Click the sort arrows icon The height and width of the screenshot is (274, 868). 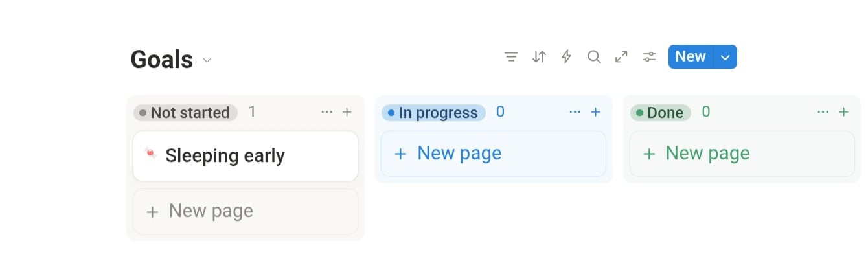[x=539, y=57]
